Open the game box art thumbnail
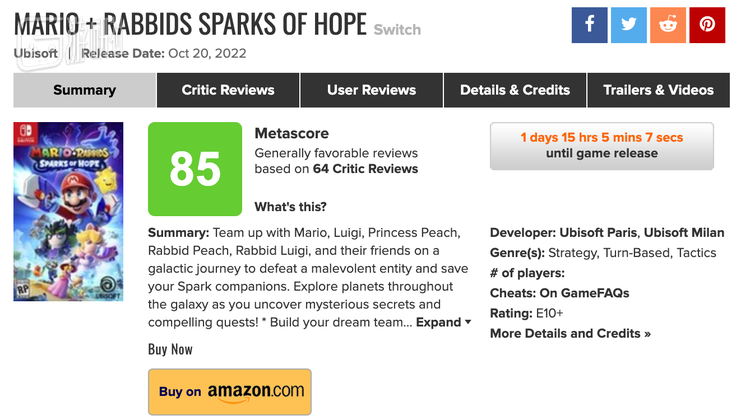This screenshot has width=750, height=420. 68,211
